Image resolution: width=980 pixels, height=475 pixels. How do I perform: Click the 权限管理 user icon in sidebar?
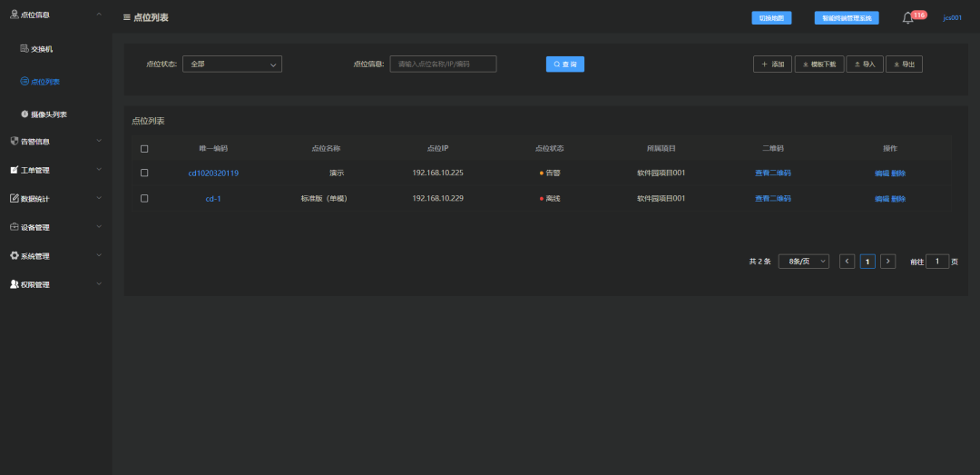click(x=15, y=284)
